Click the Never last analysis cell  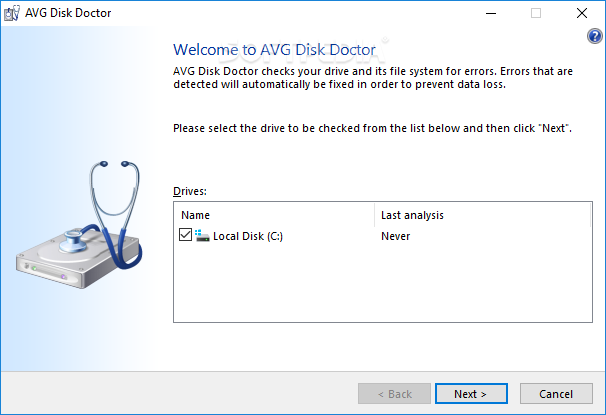coord(395,237)
